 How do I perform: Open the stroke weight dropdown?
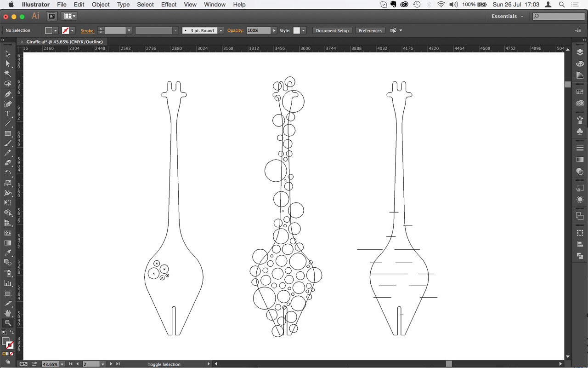pyautogui.click(x=129, y=30)
